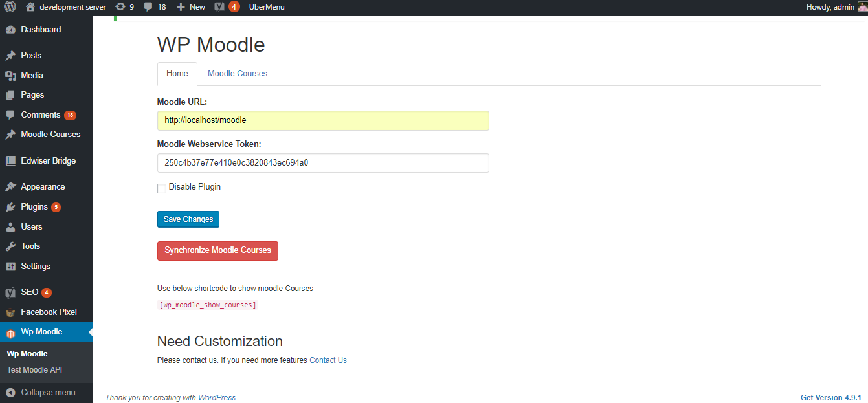Viewport: 868px width, 403px height.
Task: Switch to the Moodle Courses tab
Action: coord(238,74)
